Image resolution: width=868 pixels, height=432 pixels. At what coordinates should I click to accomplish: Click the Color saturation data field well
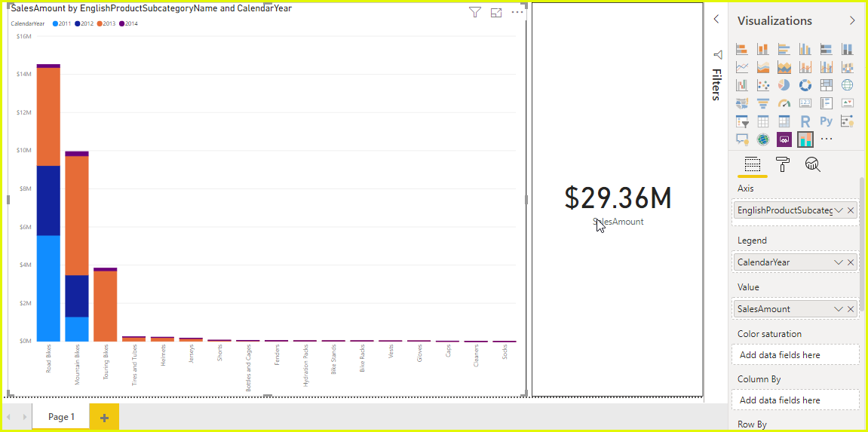pyautogui.click(x=795, y=355)
